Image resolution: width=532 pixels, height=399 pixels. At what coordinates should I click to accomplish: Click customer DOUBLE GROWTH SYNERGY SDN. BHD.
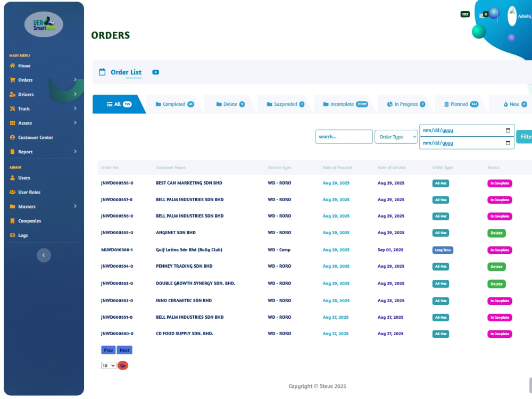tap(195, 284)
